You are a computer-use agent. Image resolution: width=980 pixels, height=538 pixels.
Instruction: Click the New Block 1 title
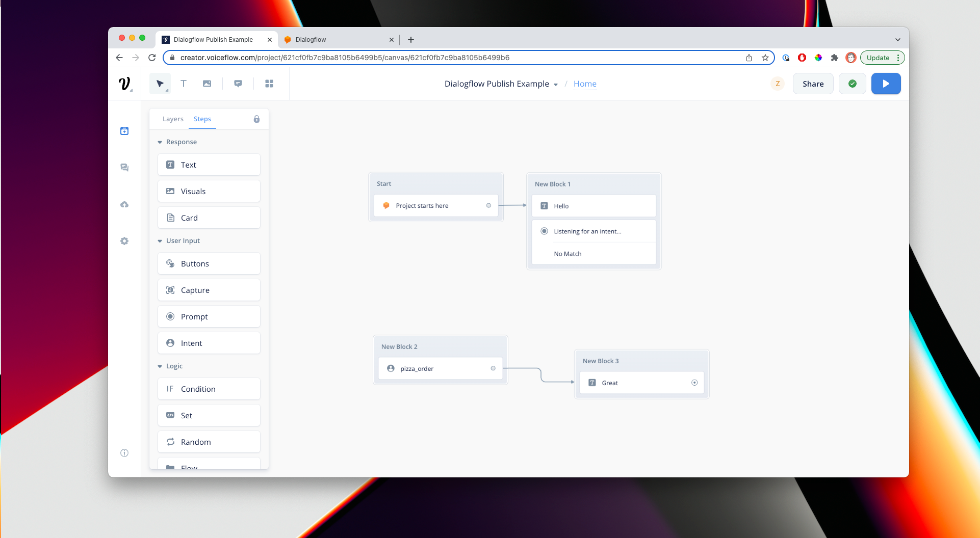(x=553, y=184)
